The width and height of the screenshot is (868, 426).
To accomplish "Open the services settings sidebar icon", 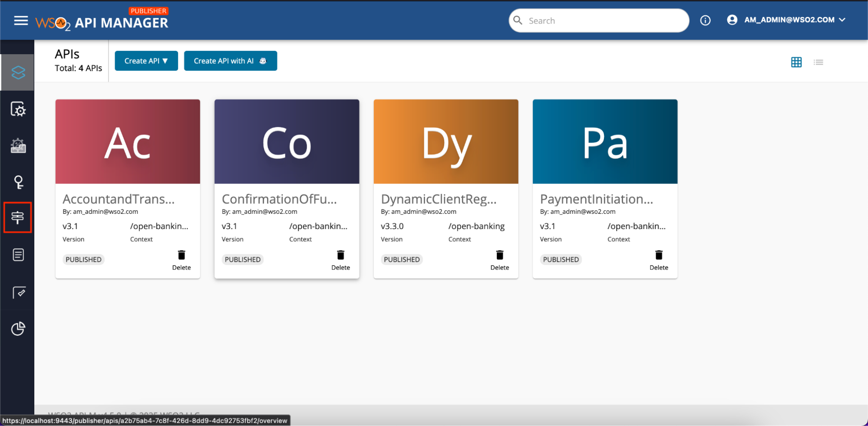I will pyautogui.click(x=18, y=109).
